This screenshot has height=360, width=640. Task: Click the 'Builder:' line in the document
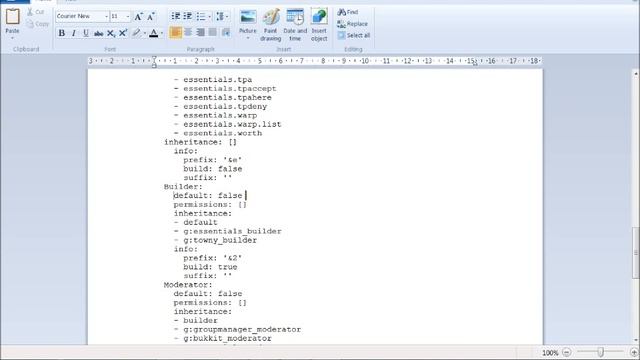coord(183,187)
